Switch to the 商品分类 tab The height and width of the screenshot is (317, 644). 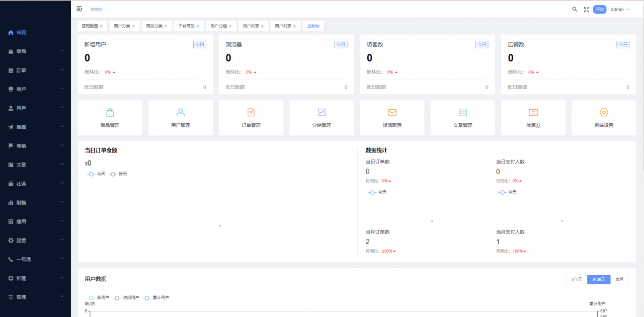pos(156,26)
